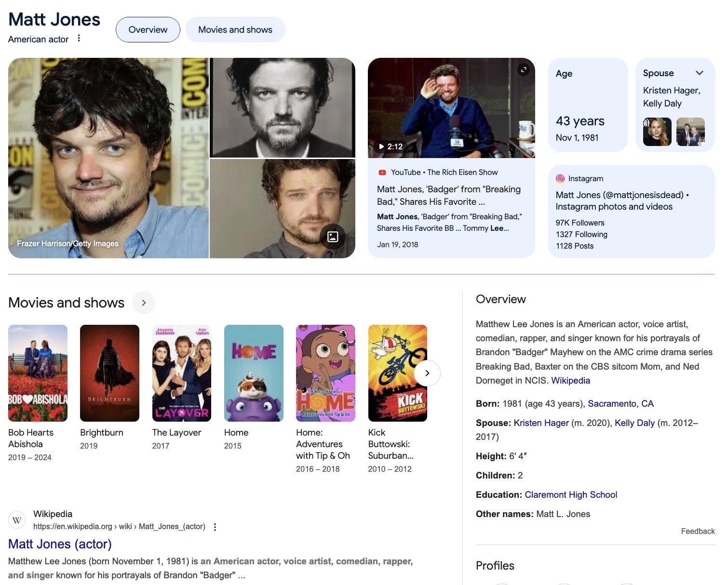
Task: Open the Matt Jones (actor) Wikipedia result
Action: (60, 544)
